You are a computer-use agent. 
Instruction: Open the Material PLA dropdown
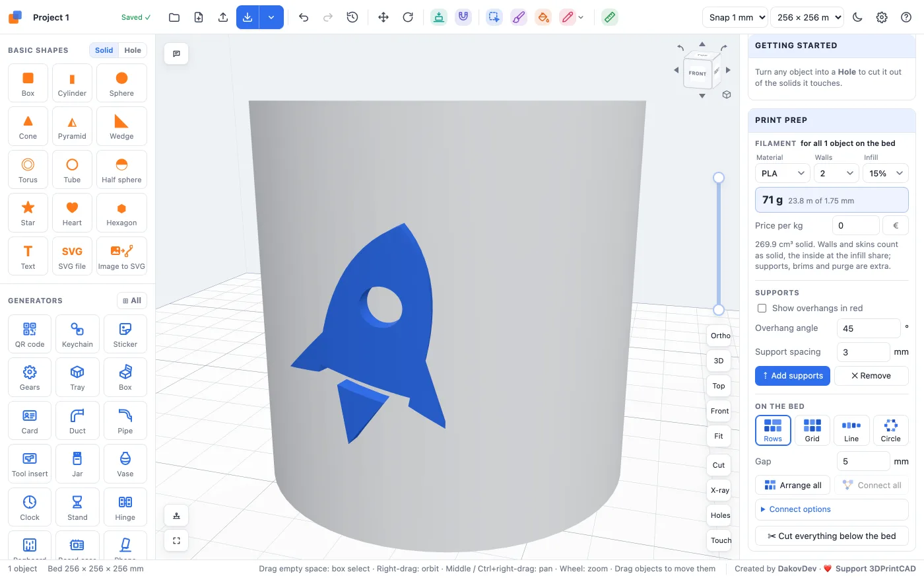(783, 173)
